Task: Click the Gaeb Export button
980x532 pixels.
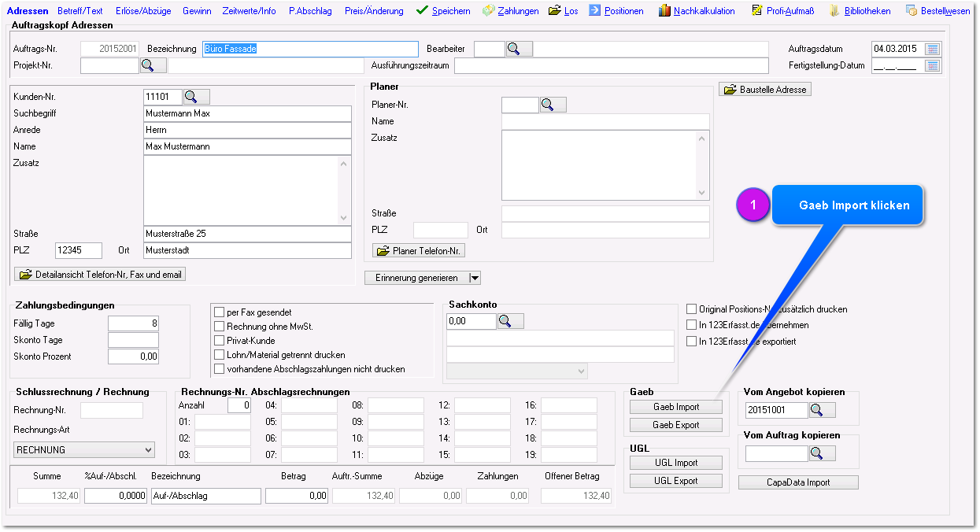Action: coord(676,425)
